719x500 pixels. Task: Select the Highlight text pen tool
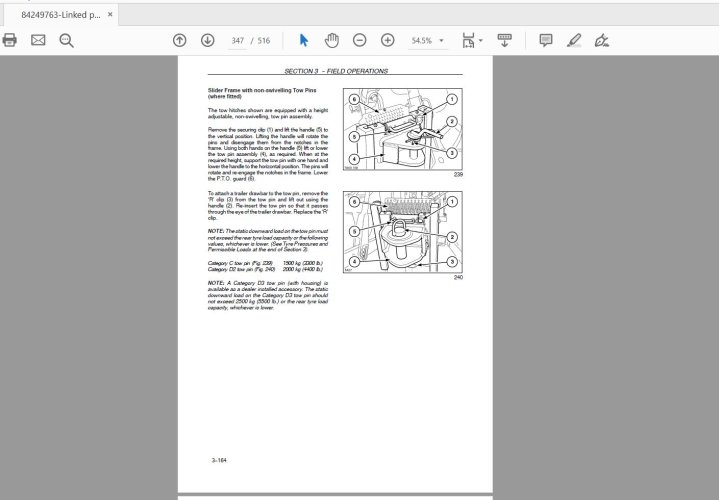pos(574,40)
